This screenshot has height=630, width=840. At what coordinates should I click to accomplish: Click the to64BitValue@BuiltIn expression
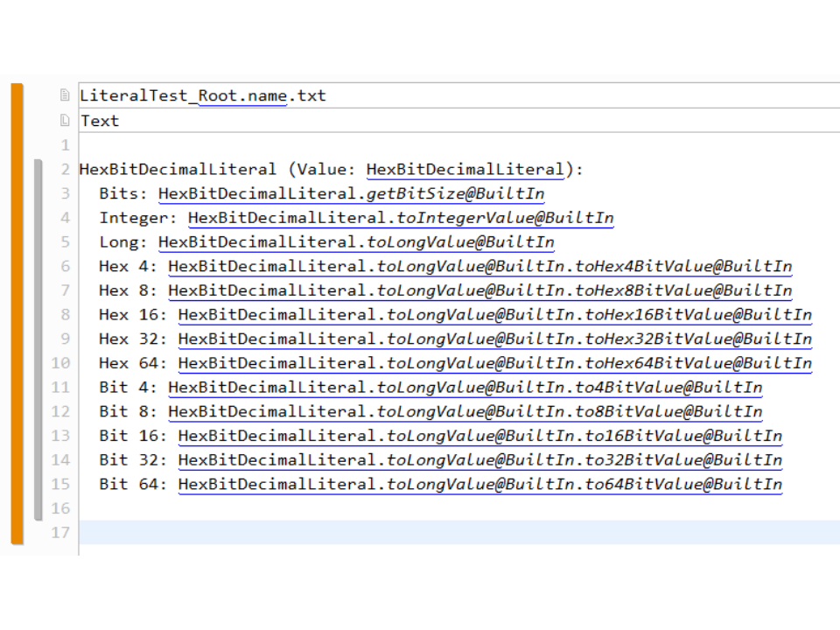pyautogui.click(x=684, y=484)
